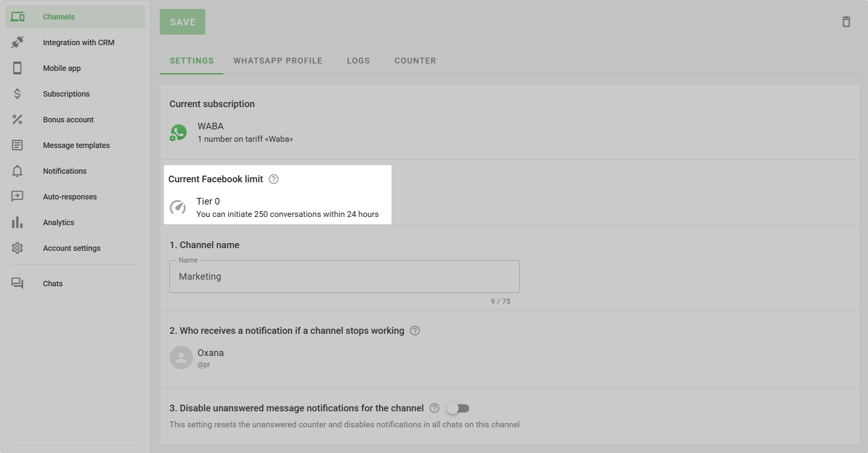
Task: Click the channel Name field containing Marketing
Action: click(344, 277)
